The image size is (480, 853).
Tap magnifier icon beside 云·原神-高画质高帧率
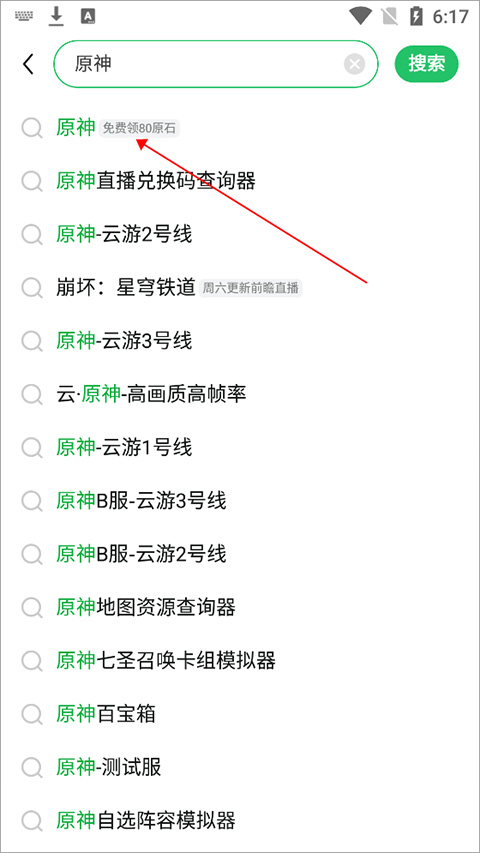32,395
